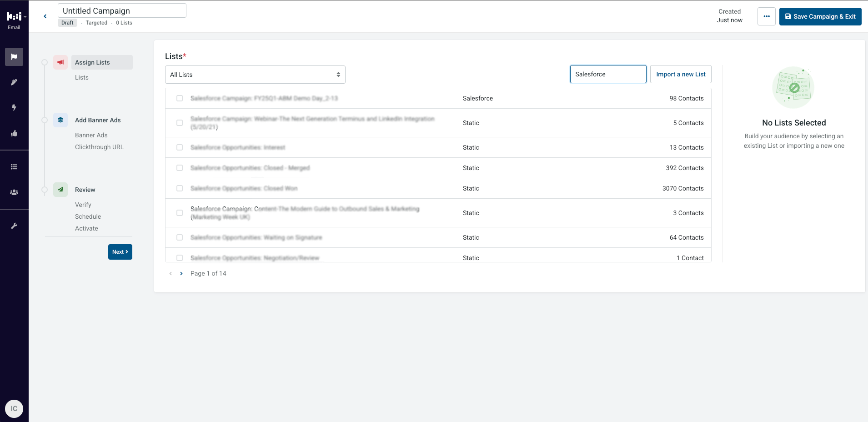
Task: Open the Schedule sub-step
Action: pos(88,216)
